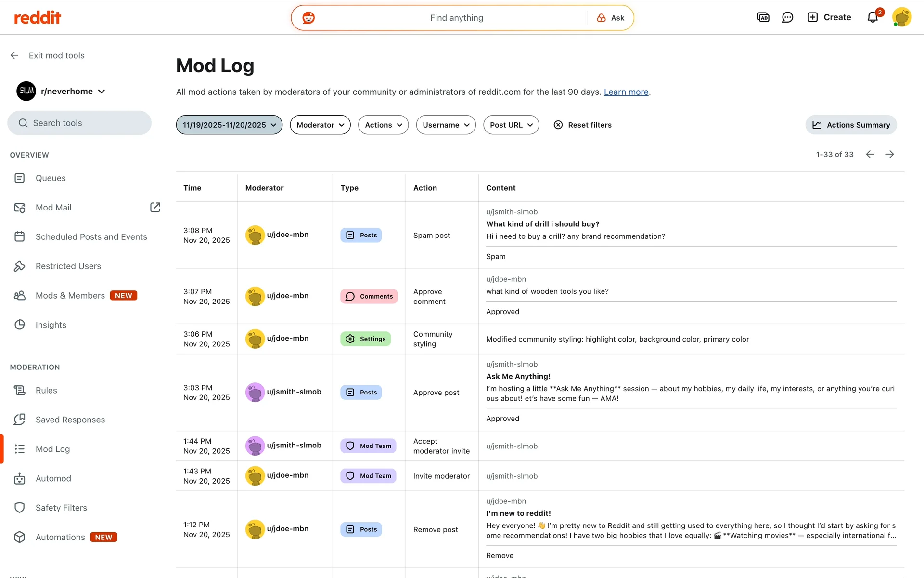
Task: Open Queues in the sidebar
Action: click(51, 178)
